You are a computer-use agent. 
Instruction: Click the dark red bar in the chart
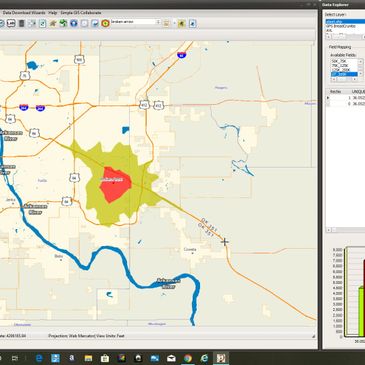point(364,297)
